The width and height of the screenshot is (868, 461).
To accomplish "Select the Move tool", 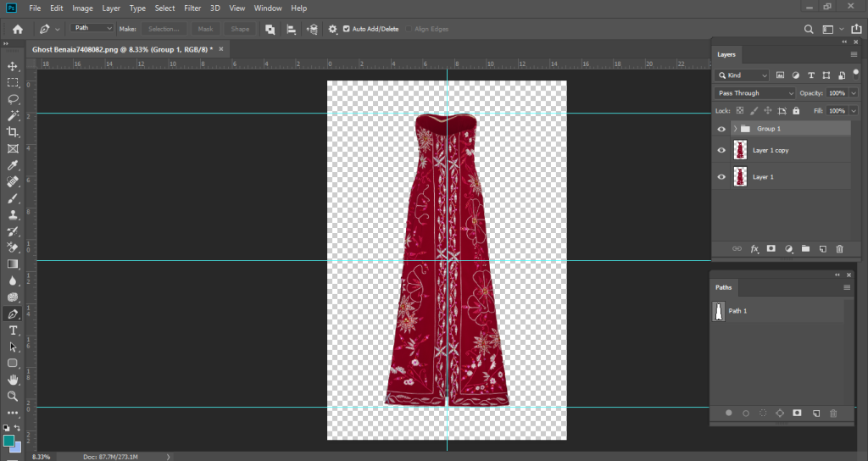I will point(12,66).
